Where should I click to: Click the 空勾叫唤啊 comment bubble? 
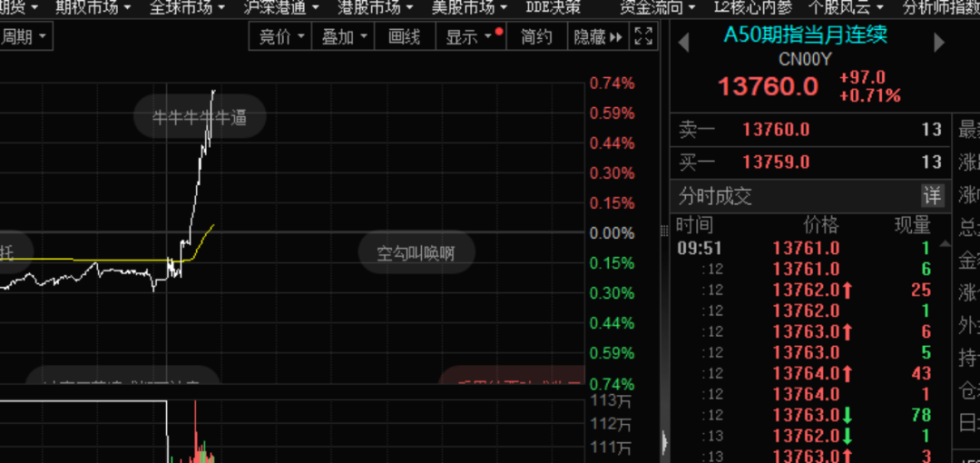(x=416, y=252)
